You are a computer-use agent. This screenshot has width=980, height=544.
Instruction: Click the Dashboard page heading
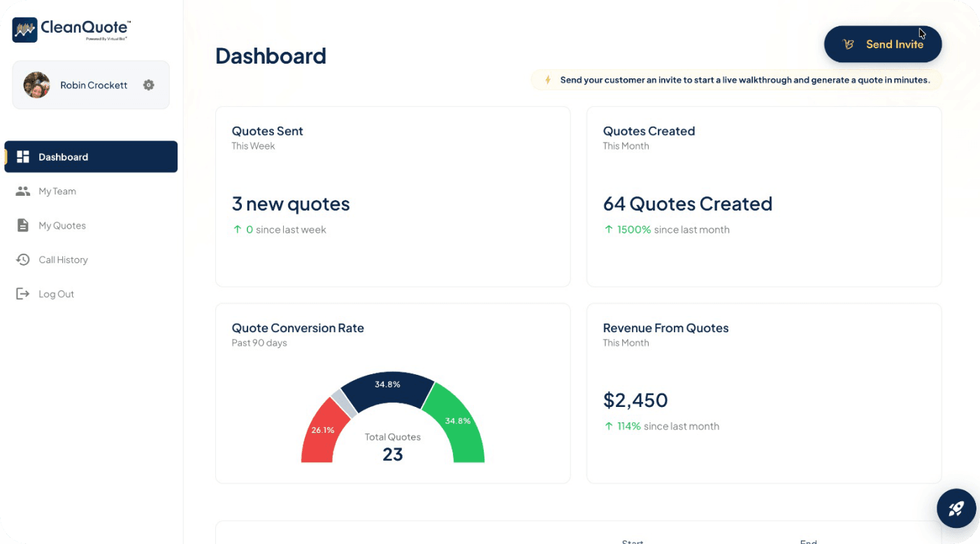[x=271, y=56]
